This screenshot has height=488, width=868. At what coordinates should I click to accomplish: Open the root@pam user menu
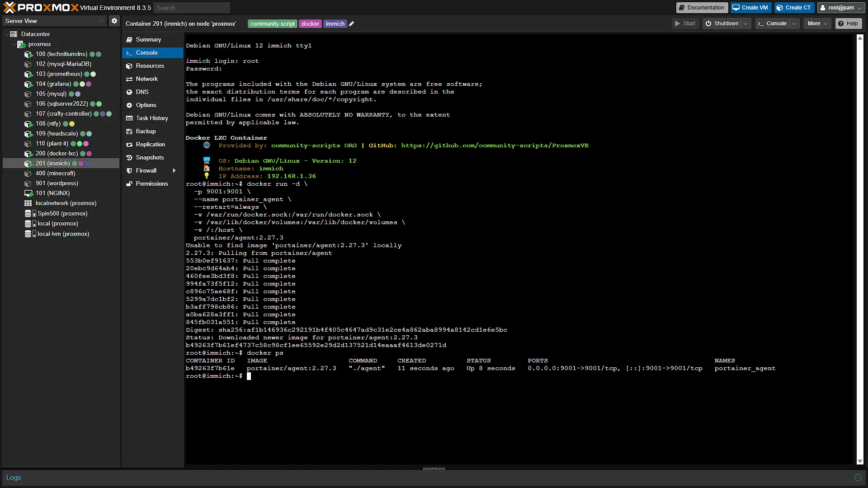[x=841, y=8]
